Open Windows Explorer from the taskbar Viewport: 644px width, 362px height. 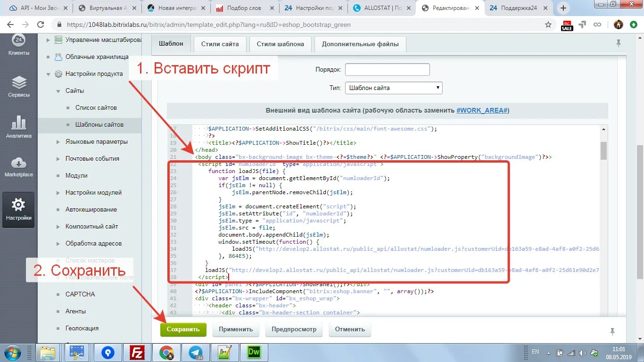[47, 353]
